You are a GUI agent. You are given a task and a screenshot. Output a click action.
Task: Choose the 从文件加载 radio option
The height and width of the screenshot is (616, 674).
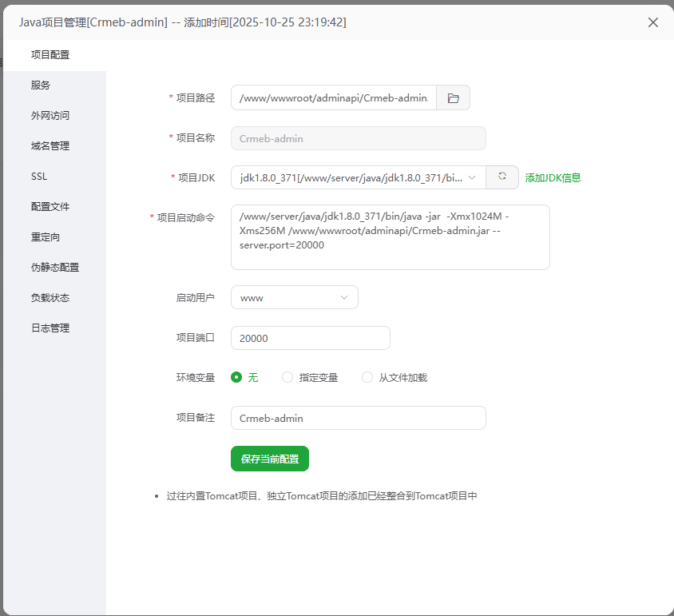tap(367, 377)
